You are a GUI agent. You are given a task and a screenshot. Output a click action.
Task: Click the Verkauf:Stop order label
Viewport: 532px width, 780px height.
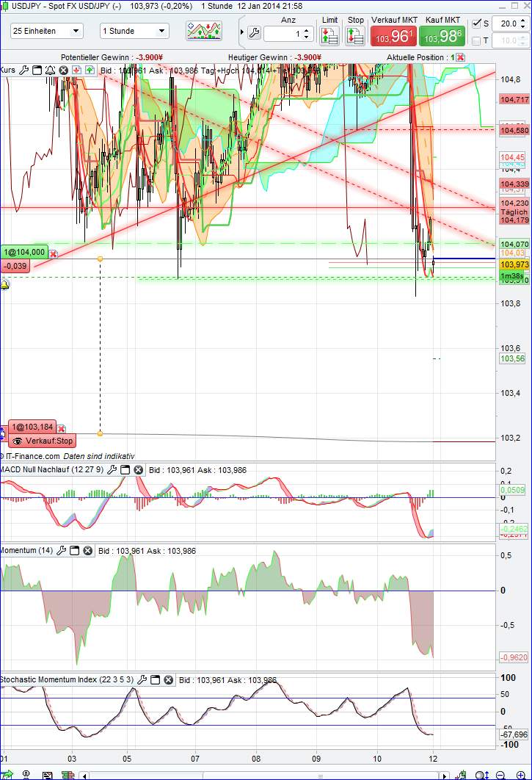[x=43, y=441]
